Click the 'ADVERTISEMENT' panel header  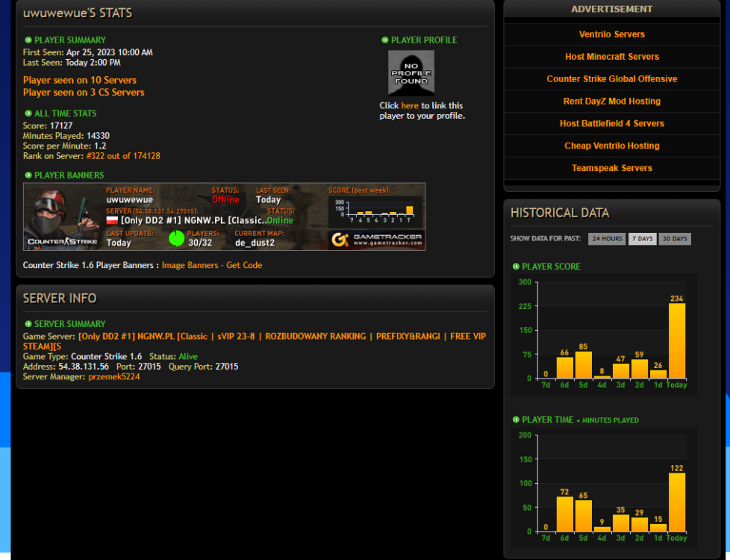pyautogui.click(x=612, y=9)
